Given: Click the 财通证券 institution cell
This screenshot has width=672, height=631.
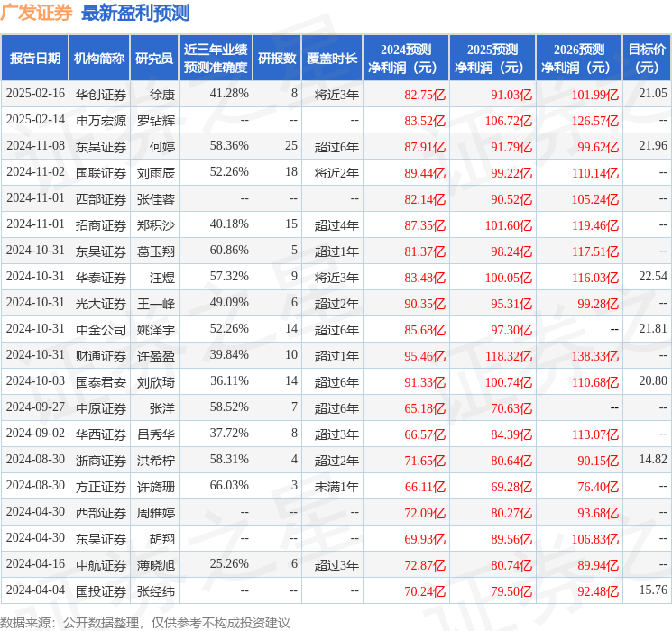Looking at the screenshot, I should [x=101, y=355].
